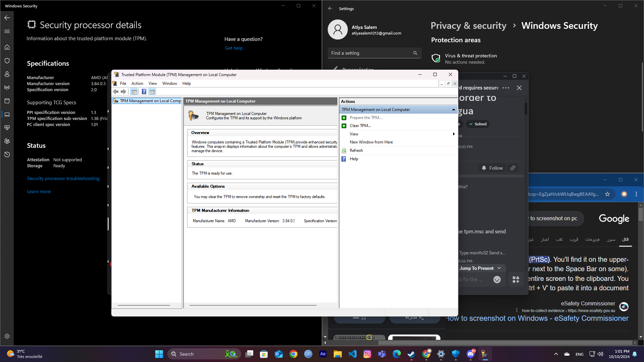Viewport: 644px width, 362px height.
Task: Click the Steam icon in taskbar
Action: (x=411, y=354)
